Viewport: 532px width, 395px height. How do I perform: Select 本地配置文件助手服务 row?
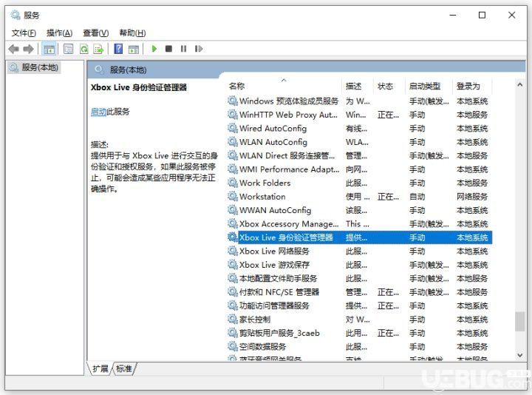pyautogui.click(x=359, y=279)
